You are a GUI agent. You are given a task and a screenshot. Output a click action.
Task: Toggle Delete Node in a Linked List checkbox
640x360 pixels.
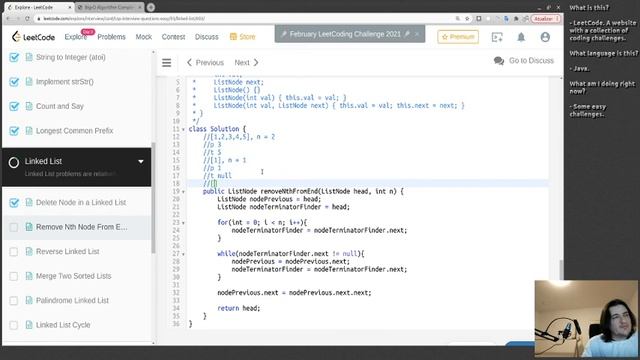tap(14, 202)
